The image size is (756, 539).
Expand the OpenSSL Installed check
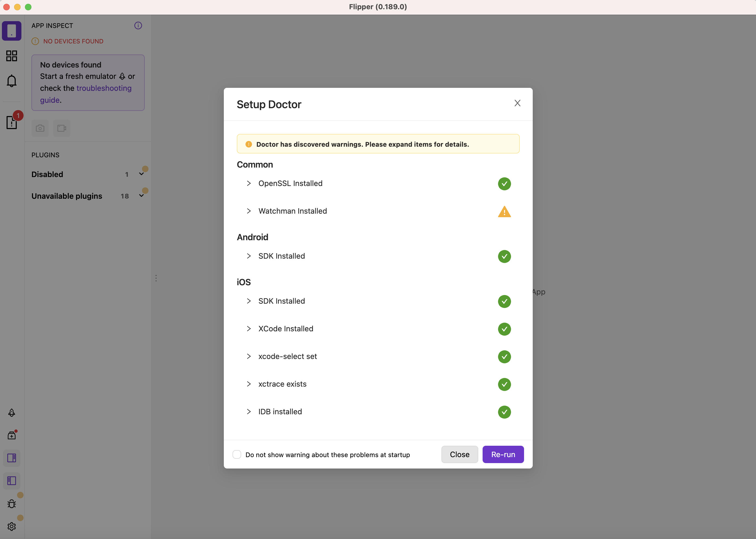(249, 183)
